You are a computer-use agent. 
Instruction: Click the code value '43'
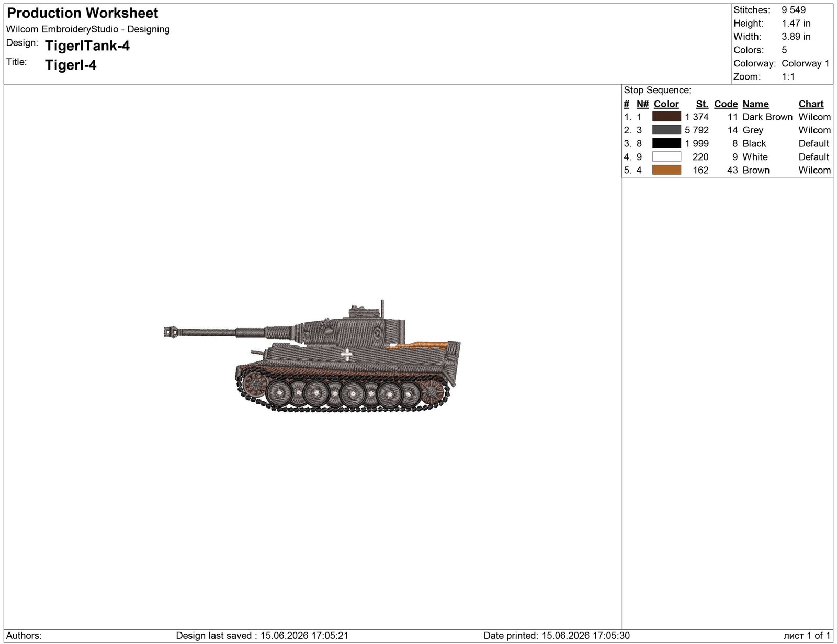(x=732, y=170)
